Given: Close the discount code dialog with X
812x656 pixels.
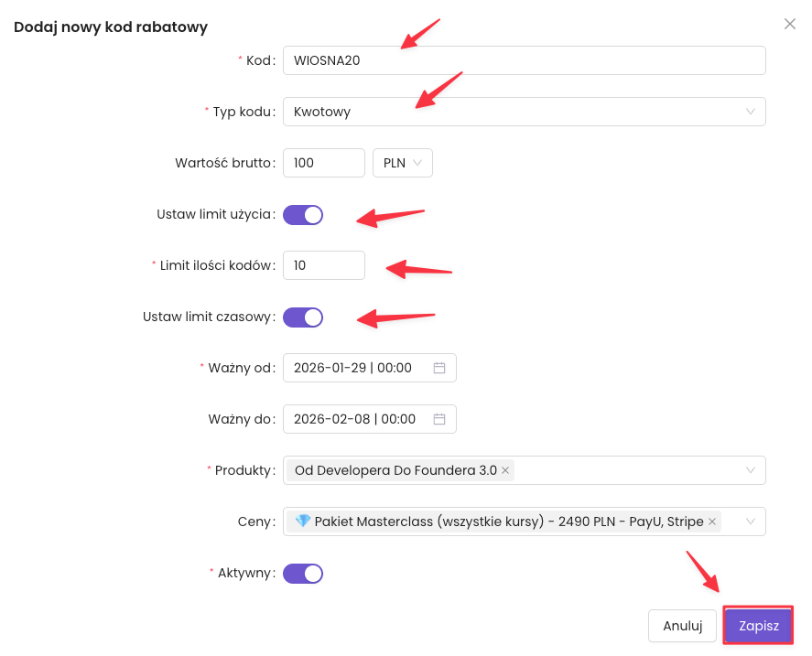Looking at the screenshot, I should pyautogui.click(x=790, y=25).
